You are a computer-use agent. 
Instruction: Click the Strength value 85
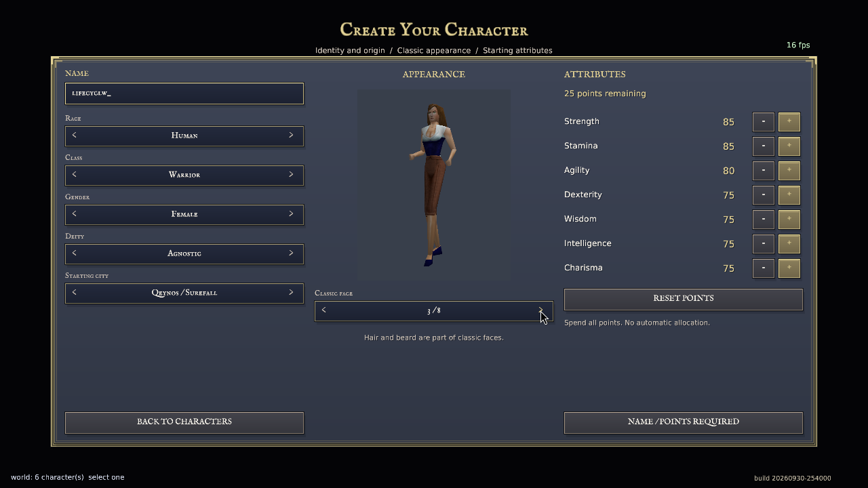pyautogui.click(x=728, y=122)
